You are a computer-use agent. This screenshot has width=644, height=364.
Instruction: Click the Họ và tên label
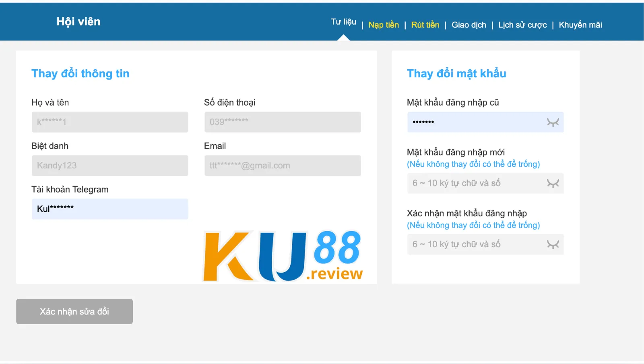[50, 103]
